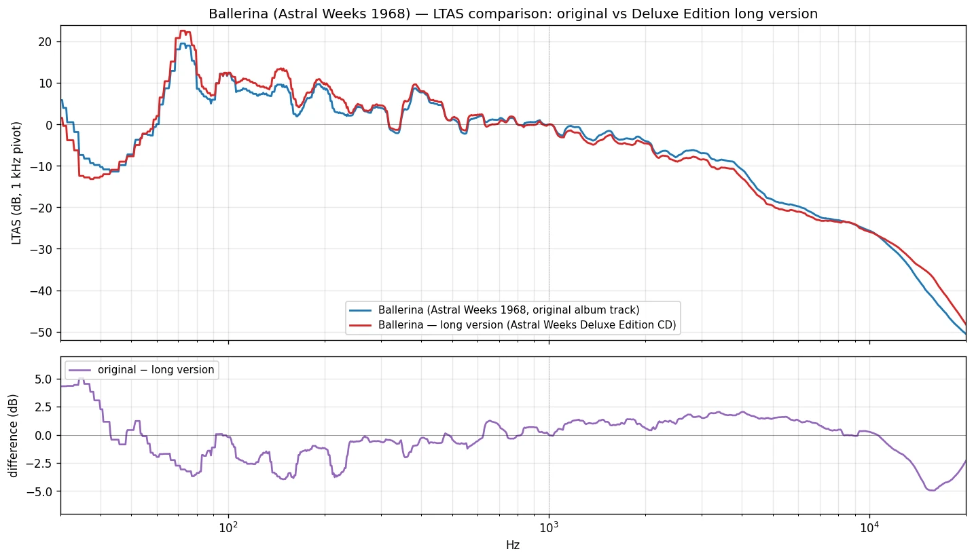Click the −5.0 tick on the difference axis
Screen dimensions: 974x560
41,491
